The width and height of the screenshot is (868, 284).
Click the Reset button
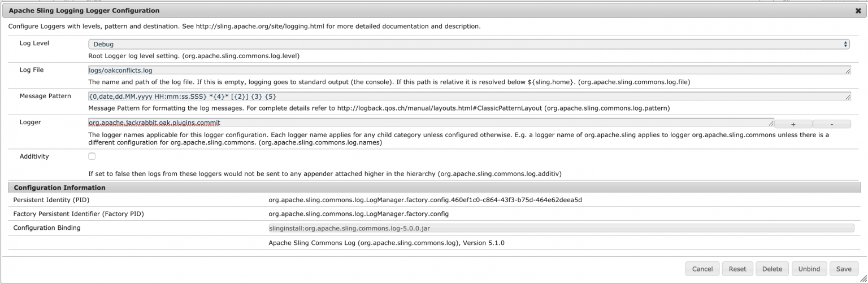pyautogui.click(x=737, y=269)
